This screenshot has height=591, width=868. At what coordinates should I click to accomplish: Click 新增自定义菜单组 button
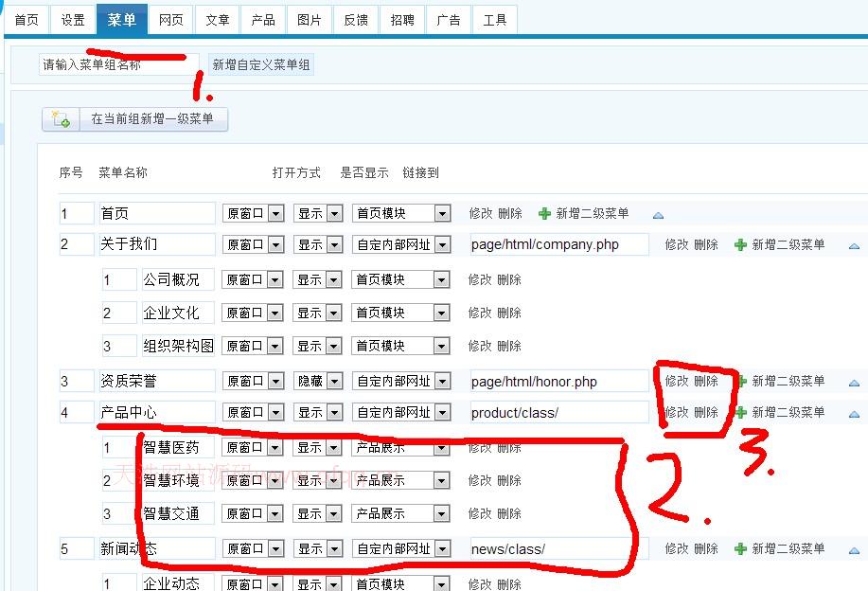coord(261,64)
